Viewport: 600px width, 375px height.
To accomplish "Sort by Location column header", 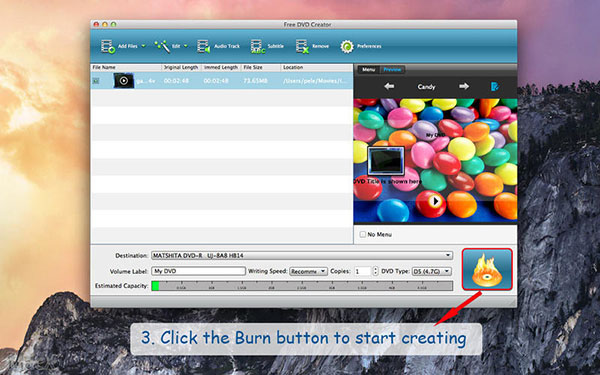I will [x=317, y=67].
